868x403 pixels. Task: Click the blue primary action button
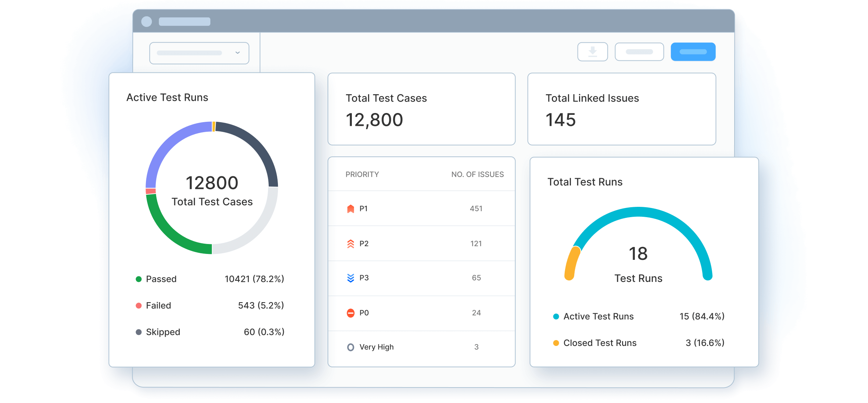click(693, 52)
